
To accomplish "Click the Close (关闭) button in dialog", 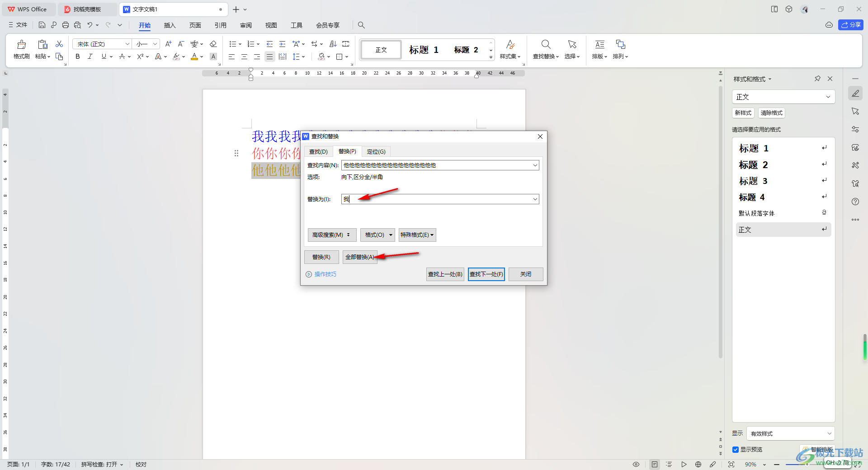I will (x=526, y=274).
